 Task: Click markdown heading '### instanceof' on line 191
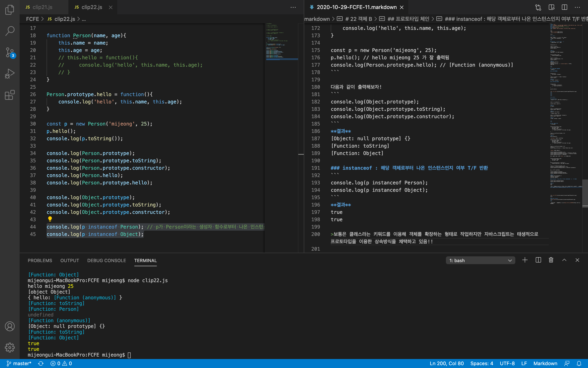point(409,168)
